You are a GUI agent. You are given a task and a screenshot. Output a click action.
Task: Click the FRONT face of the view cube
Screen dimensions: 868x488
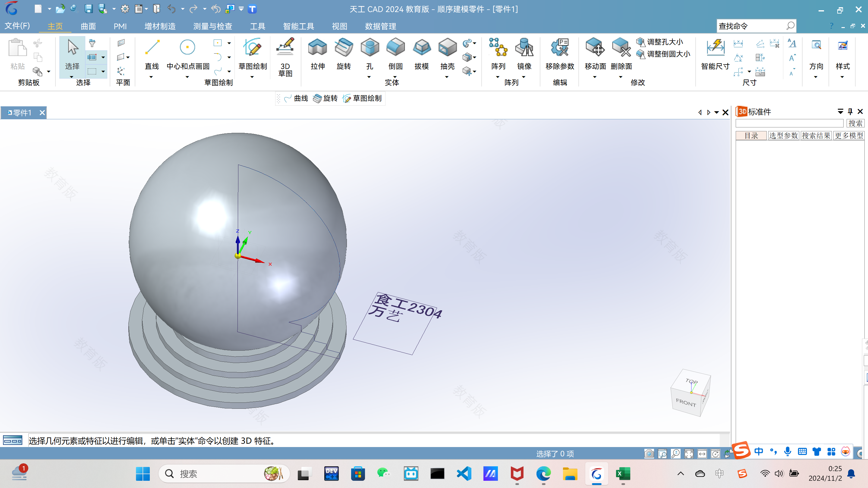[686, 402]
